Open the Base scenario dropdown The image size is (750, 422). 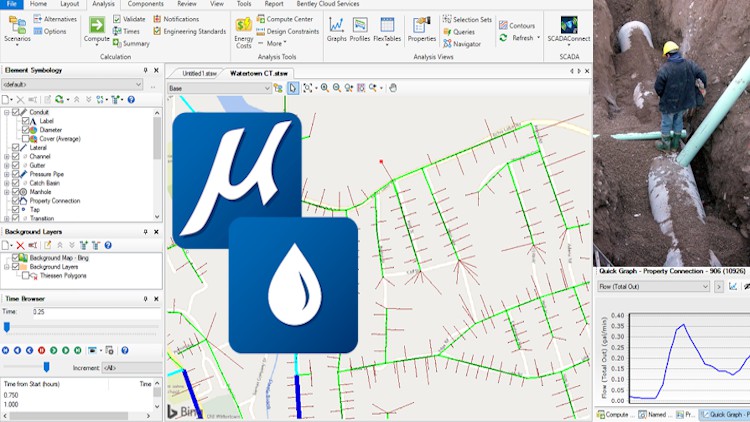coord(219,88)
